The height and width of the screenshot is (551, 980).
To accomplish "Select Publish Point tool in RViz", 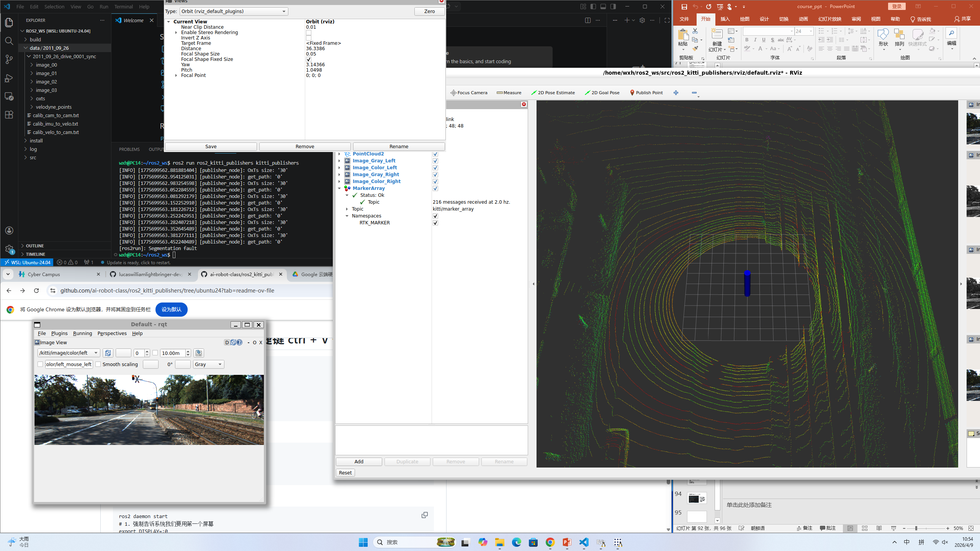I will 646,93.
